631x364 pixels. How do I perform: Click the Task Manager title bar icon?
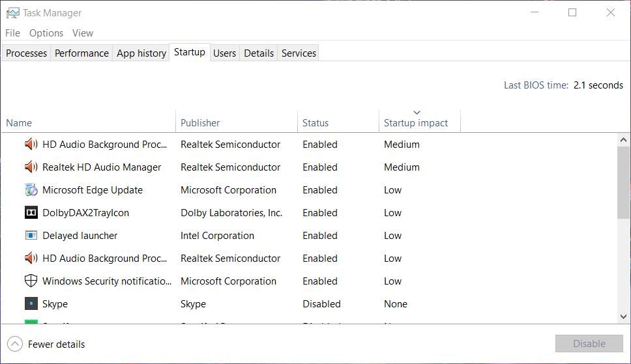[x=12, y=12]
